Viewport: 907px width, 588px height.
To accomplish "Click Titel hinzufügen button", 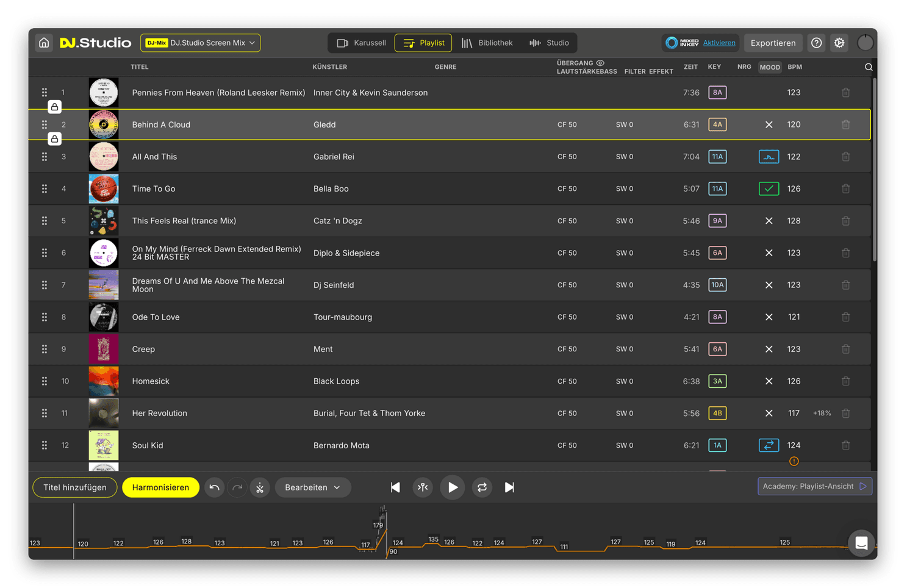I will (75, 487).
